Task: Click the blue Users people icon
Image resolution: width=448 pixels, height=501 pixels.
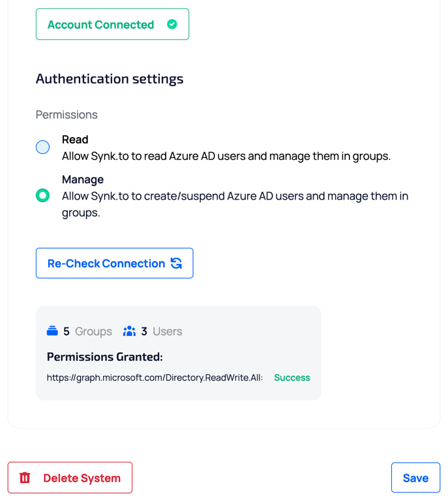Action: coord(129,331)
